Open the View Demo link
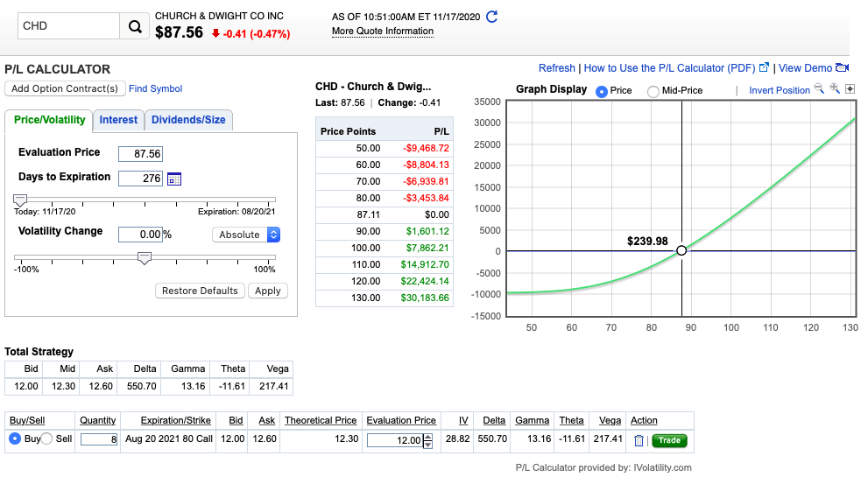868x477 pixels. click(806, 68)
